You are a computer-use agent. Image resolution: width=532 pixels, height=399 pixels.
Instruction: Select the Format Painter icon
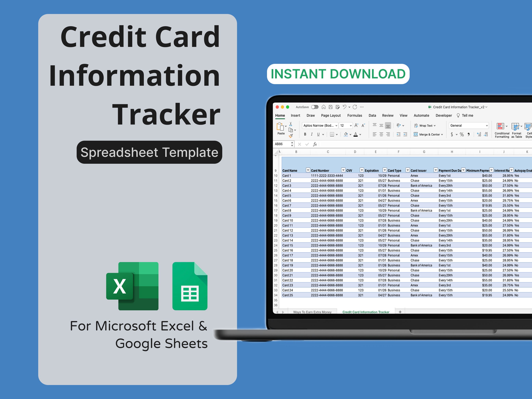point(291,135)
